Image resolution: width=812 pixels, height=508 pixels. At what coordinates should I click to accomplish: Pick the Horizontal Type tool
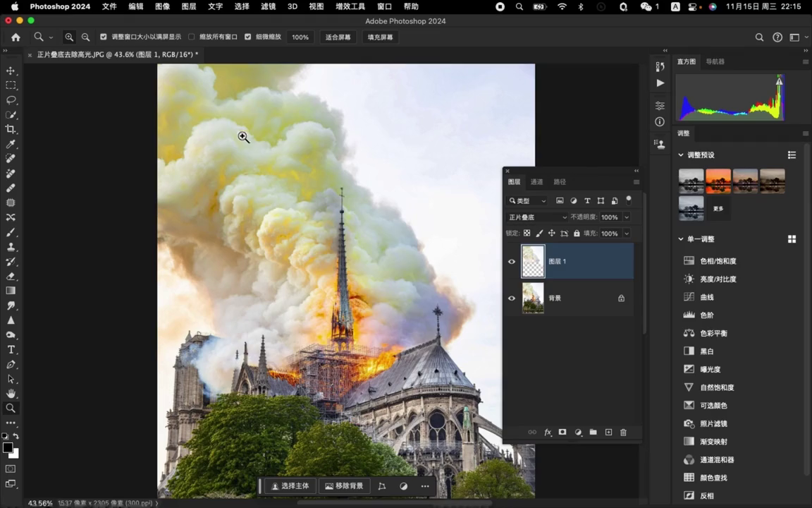point(11,350)
